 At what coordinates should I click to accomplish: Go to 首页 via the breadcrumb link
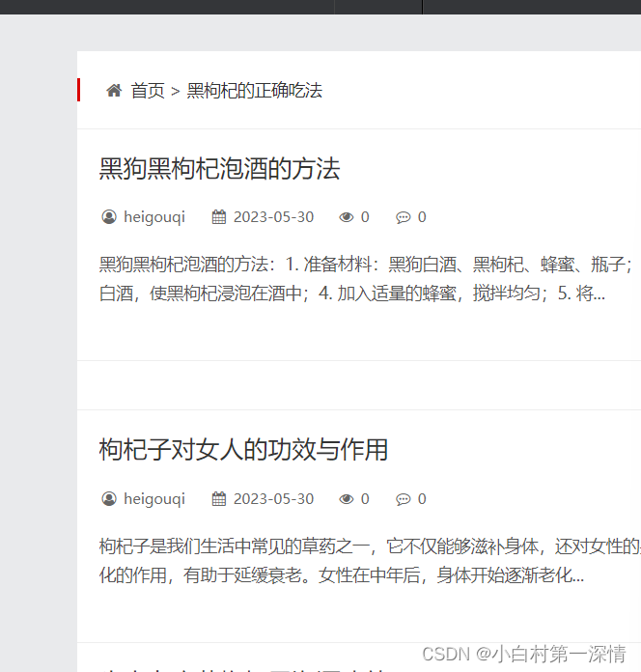[148, 91]
